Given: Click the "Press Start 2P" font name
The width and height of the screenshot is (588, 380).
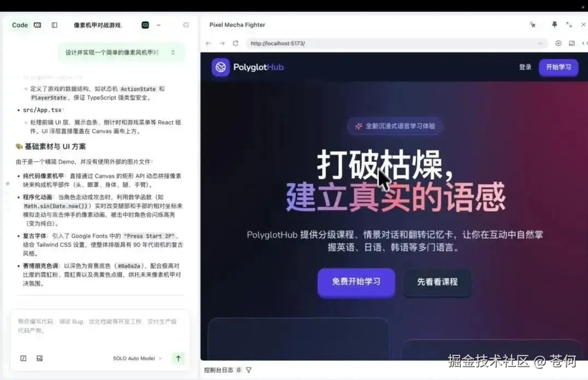Looking at the screenshot, I should click(149, 236).
